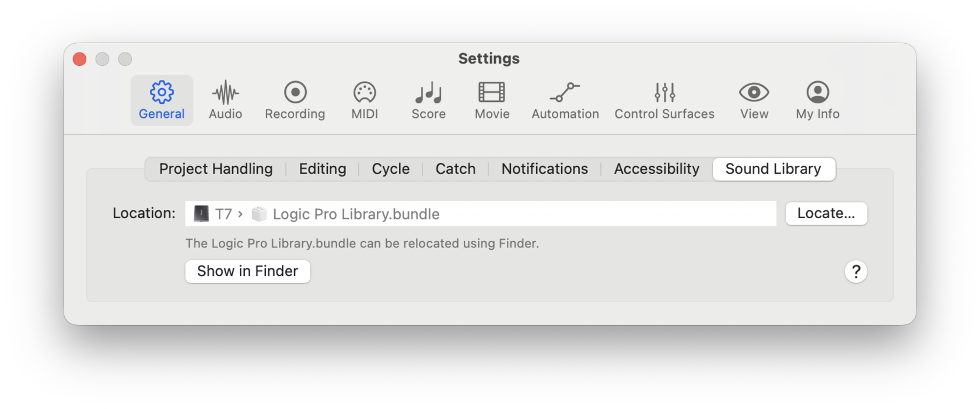Screen dimensions: 980x409
Task: Select the General gear icon
Action: [x=162, y=93]
